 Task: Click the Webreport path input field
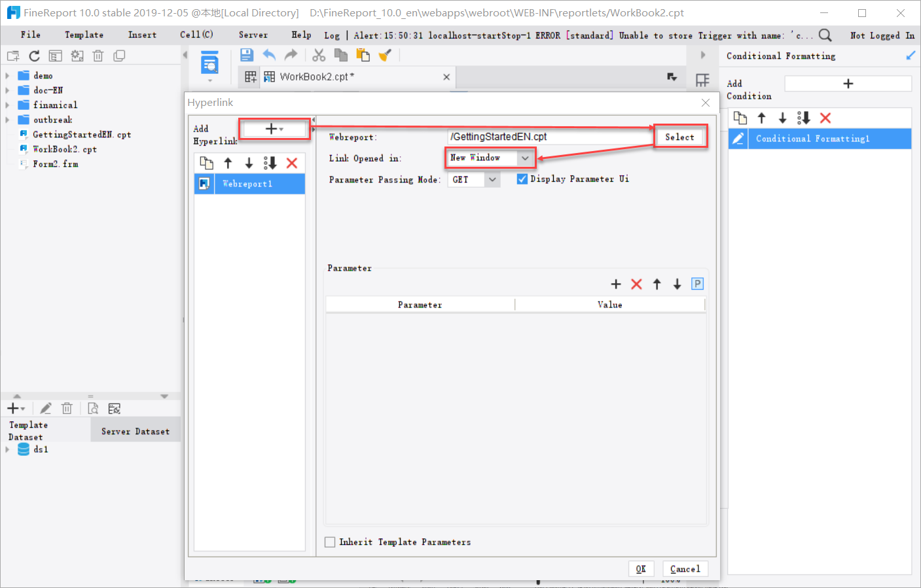[x=550, y=137]
